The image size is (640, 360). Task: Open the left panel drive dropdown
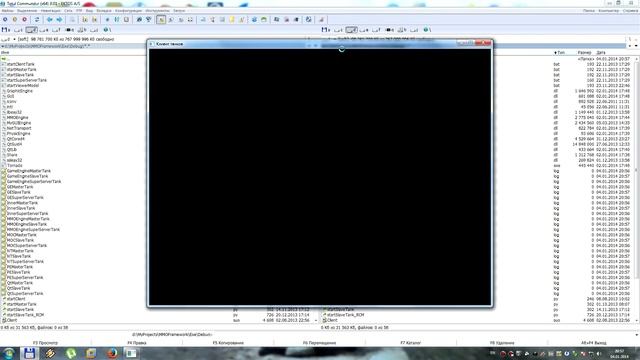click(x=8, y=39)
